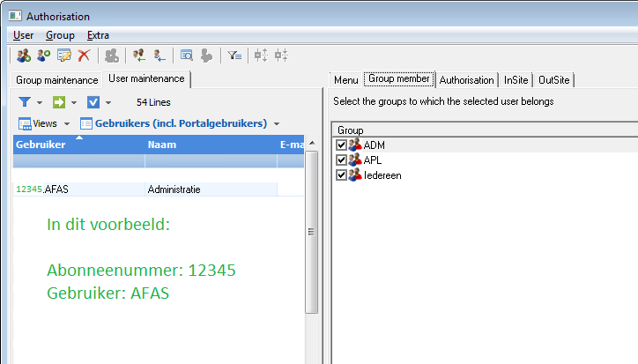Viewport: 638px width, 364px height.
Task: Open the checkmark selection dropdown arrow
Action: (108, 102)
